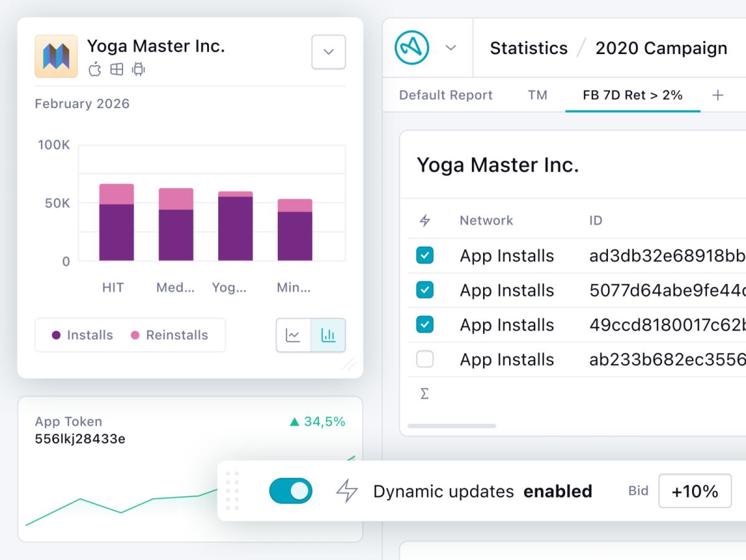Click the Yoga Master Inc. table title
This screenshot has width=746, height=560.
(x=497, y=165)
